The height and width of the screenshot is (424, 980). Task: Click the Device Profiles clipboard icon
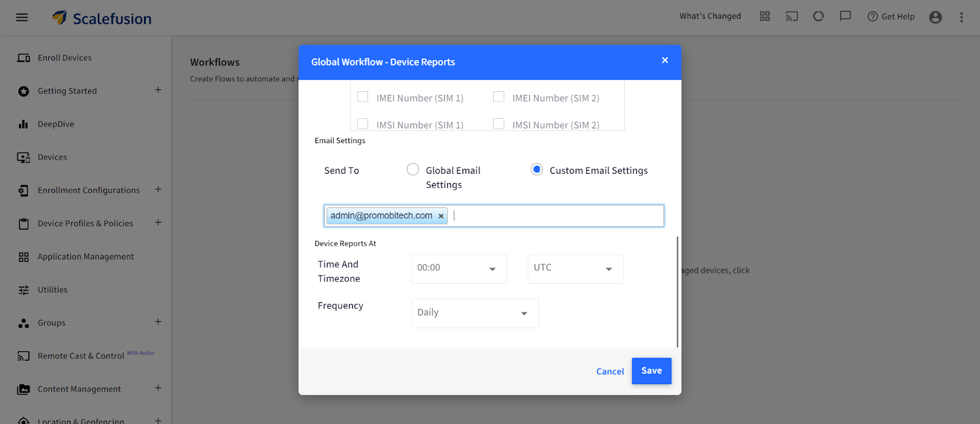[24, 223]
